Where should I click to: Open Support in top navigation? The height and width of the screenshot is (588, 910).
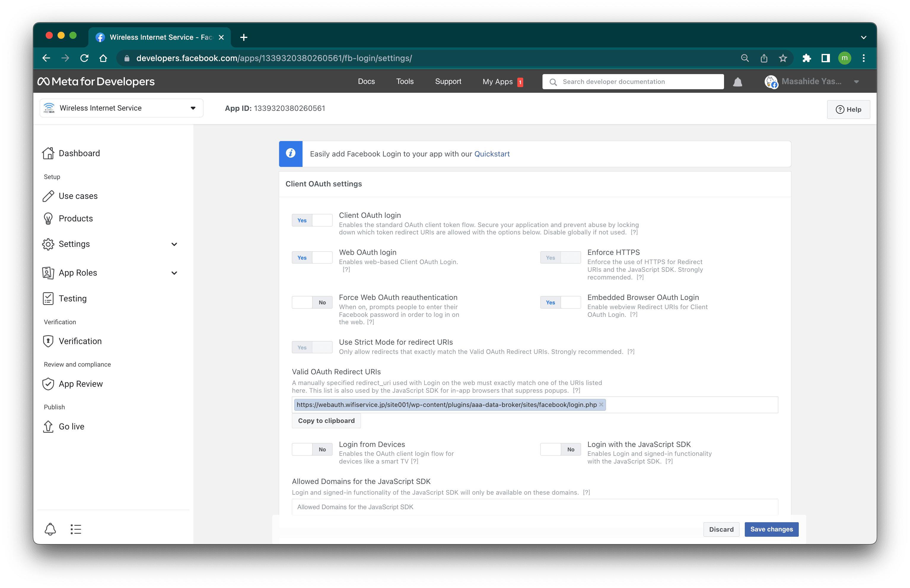(x=448, y=81)
